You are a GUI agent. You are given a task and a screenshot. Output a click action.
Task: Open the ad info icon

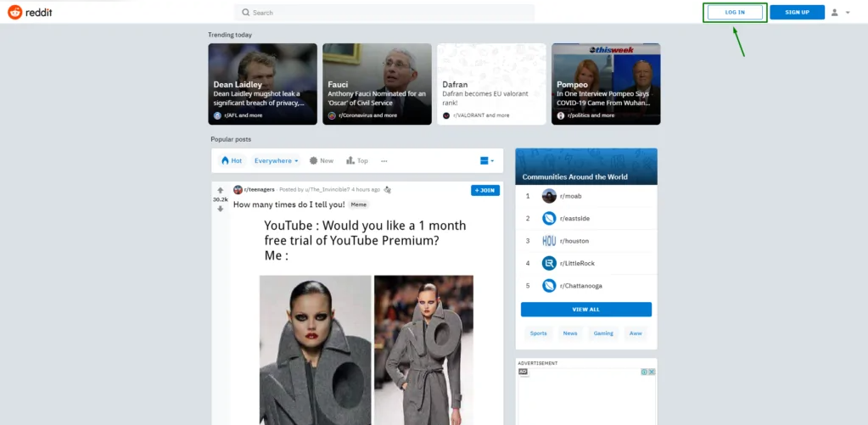644,372
